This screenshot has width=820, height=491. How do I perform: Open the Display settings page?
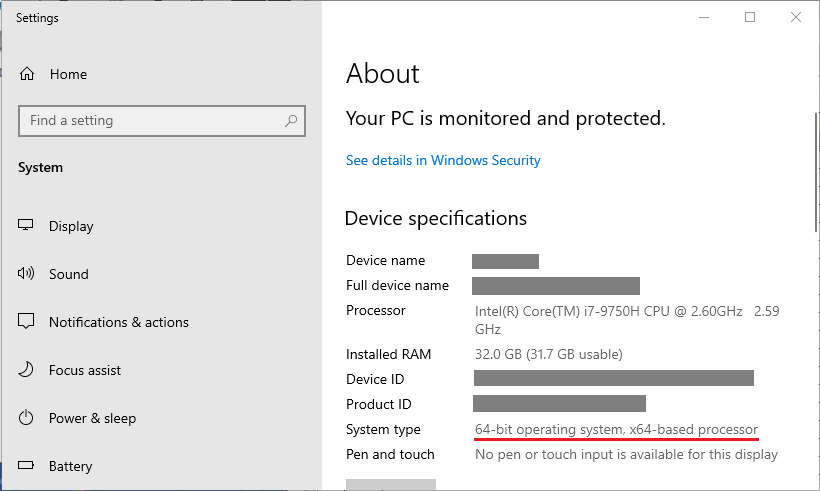click(71, 226)
